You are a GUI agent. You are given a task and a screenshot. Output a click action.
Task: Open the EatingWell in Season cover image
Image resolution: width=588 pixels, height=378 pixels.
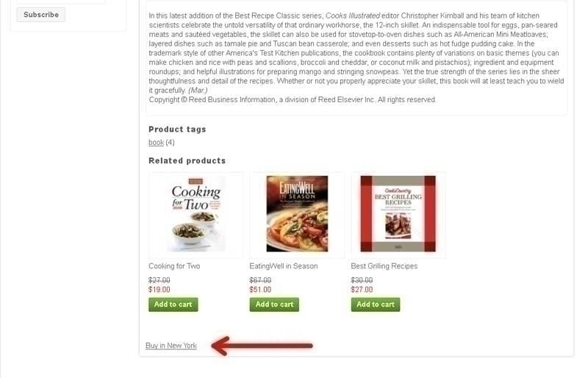297,213
